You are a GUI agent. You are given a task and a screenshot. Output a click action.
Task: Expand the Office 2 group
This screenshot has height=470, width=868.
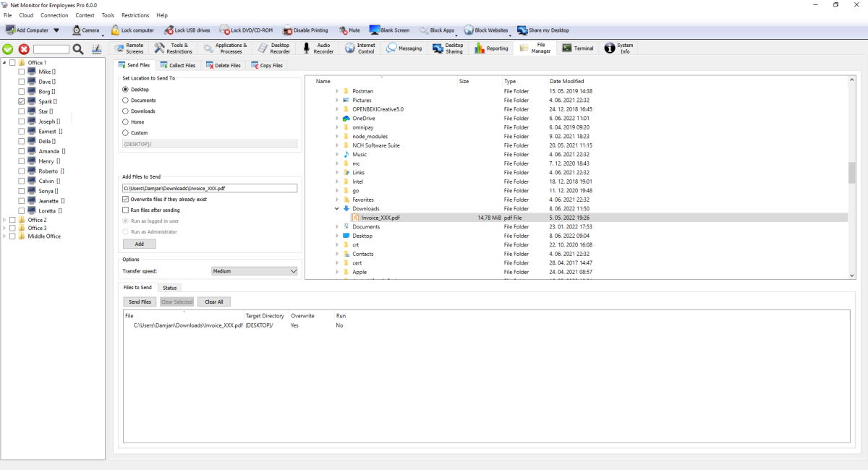click(5, 219)
